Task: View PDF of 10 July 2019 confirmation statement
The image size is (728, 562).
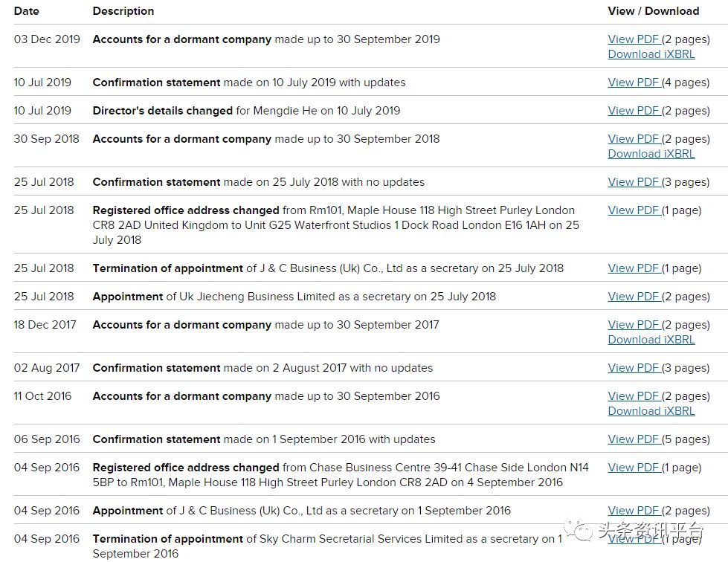Action: point(633,83)
